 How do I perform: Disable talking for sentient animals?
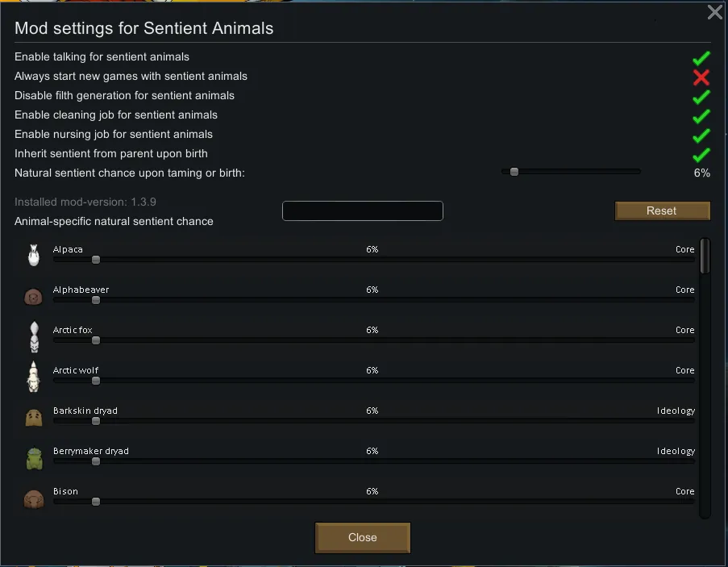click(x=701, y=58)
